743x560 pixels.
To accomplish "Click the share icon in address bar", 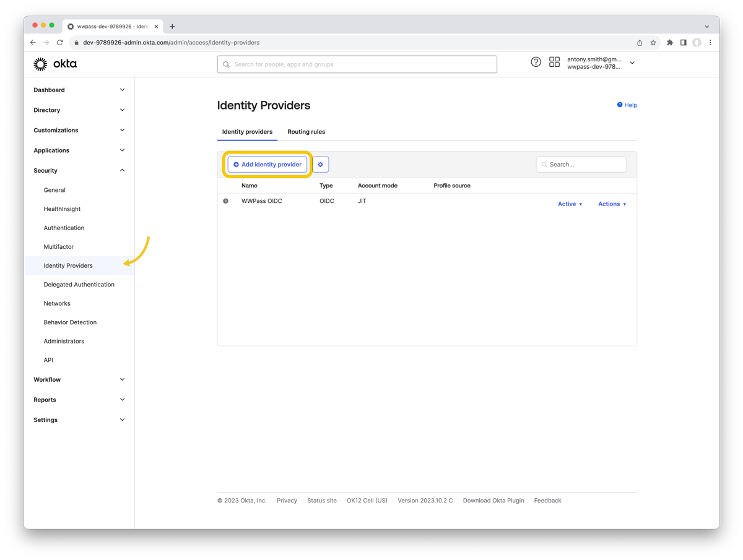I will 640,43.
